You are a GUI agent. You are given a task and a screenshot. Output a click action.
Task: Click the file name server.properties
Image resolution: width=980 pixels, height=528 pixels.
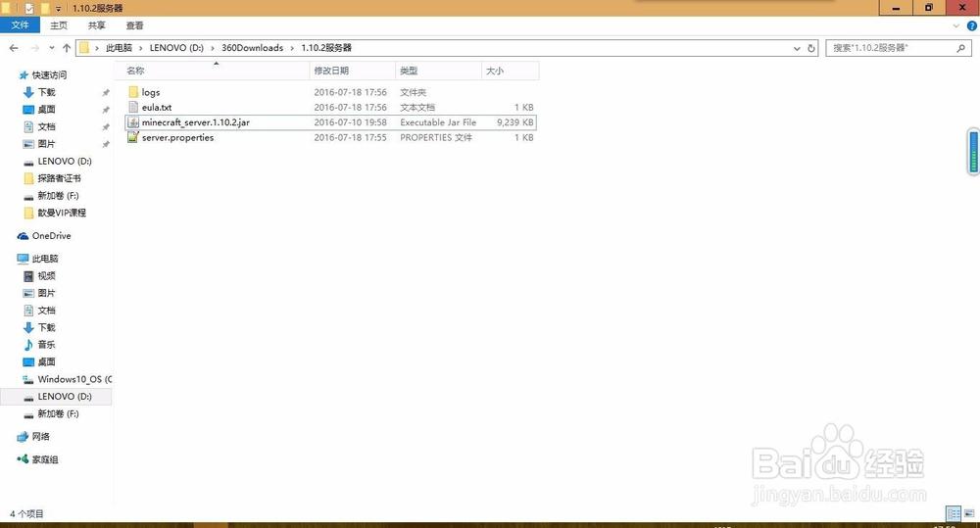(x=178, y=137)
